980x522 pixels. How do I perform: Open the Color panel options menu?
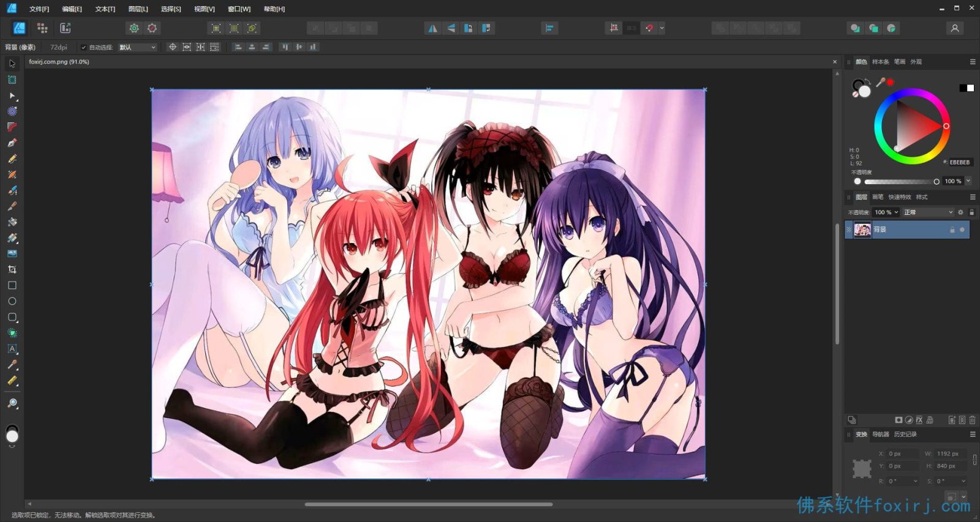coord(973,62)
